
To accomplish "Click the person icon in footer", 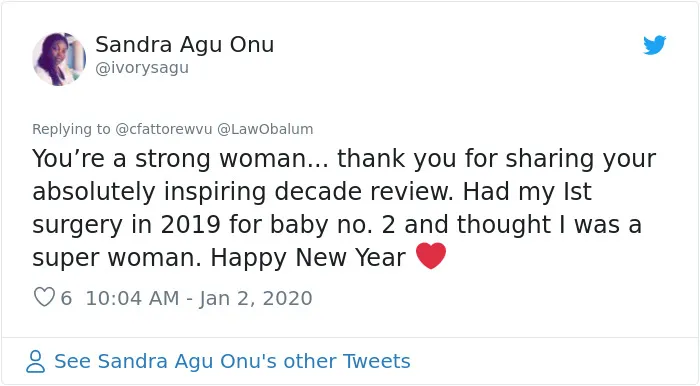I will [35, 361].
